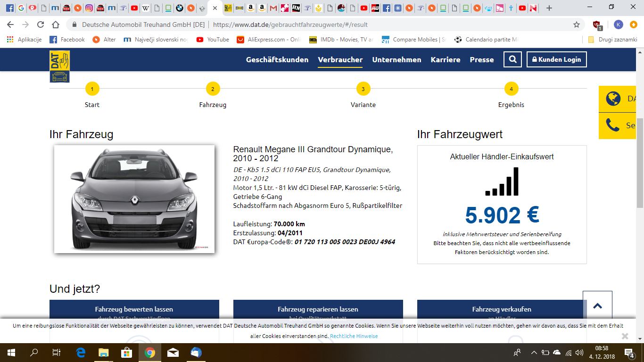This screenshot has height=362, width=644.
Task: Open the AliExpress.com bookmark
Action: pyautogui.click(x=269, y=40)
